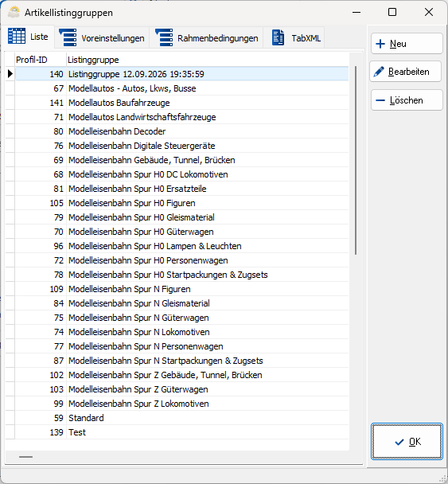Viewport: 448px width, 484px height.
Task: Confirm with the OK button
Action: click(x=407, y=442)
